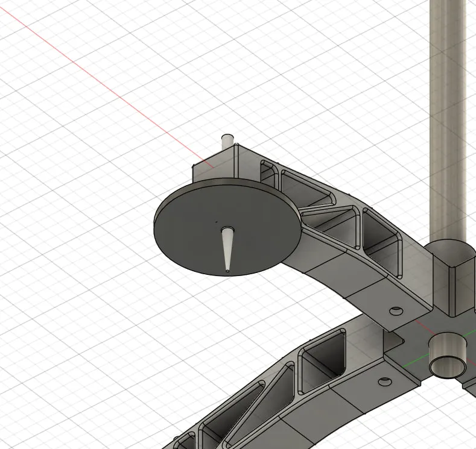Image resolution: width=476 pixels, height=449 pixels.
Task: Click the large dark pocket in the lower arm
Action: pos(323,359)
